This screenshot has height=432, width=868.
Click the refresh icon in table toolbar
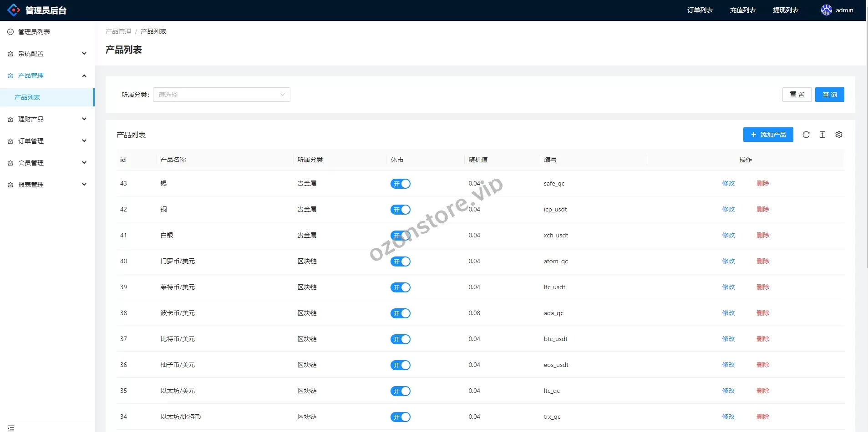[806, 135]
